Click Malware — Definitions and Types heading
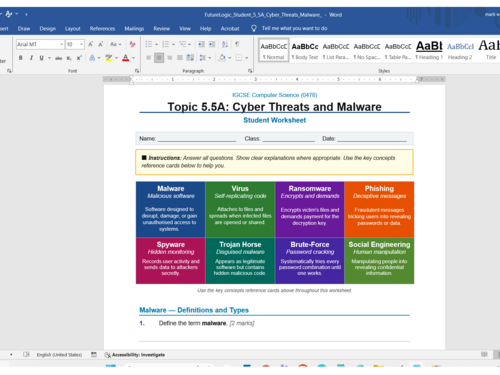The image size is (500, 375). (194, 310)
